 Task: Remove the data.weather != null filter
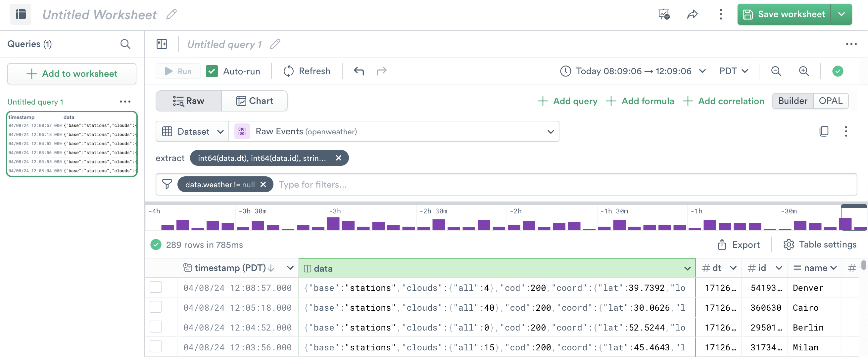point(263,185)
